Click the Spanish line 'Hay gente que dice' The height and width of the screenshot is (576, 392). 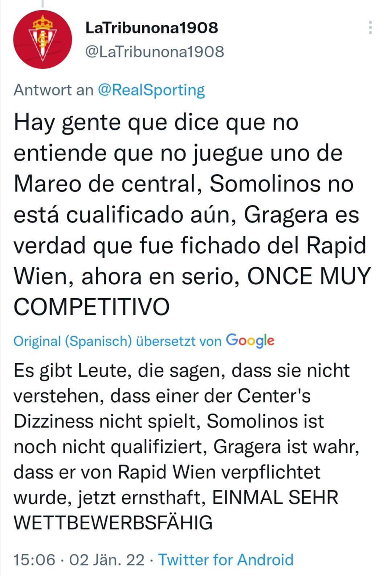coord(117,122)
